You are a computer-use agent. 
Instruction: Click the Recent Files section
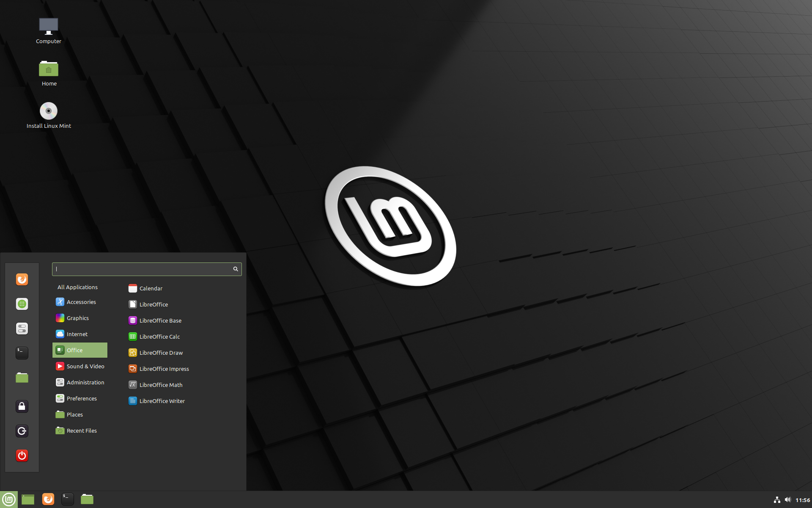82,430
